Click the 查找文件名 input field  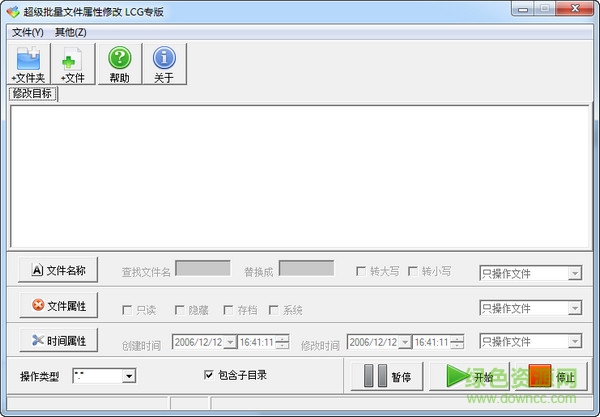point(203,268)
